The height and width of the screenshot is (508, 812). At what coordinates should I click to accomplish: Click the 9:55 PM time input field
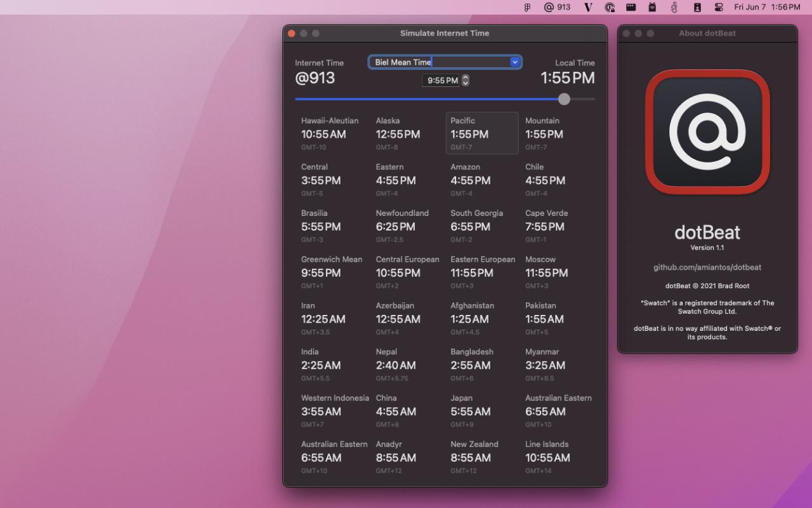point(442,81)
